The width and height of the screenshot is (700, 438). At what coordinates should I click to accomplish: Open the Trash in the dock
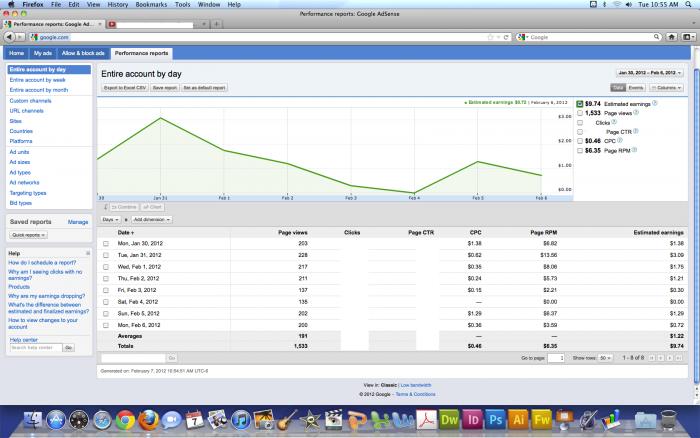click(668, 420)
